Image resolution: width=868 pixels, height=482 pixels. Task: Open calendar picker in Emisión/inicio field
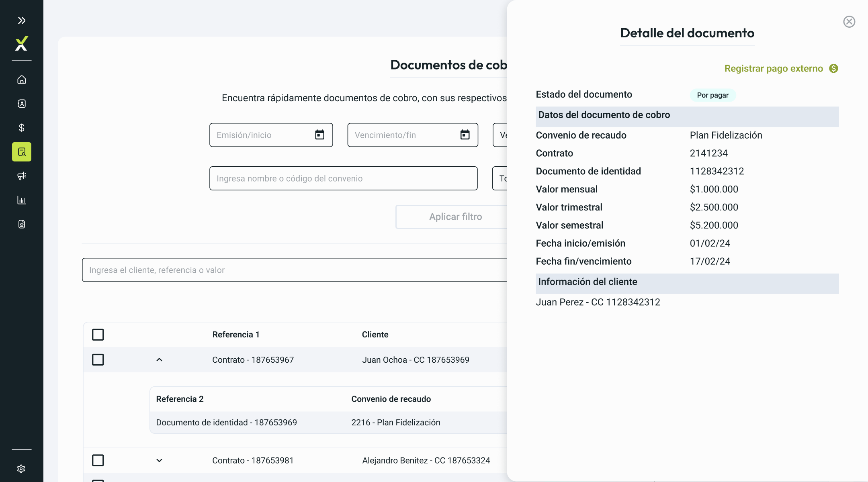pyautogui.click(x=319, y=135)
